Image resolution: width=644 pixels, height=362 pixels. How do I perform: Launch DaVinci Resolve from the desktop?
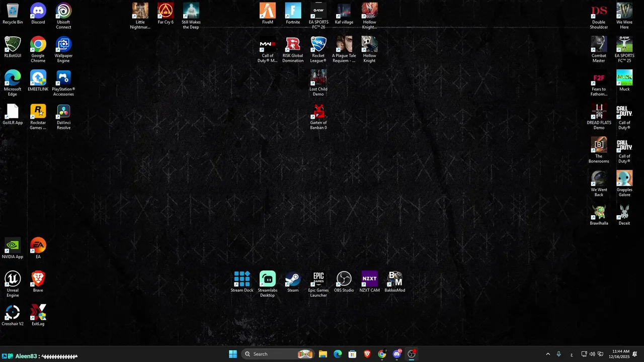tap(63, 117)
